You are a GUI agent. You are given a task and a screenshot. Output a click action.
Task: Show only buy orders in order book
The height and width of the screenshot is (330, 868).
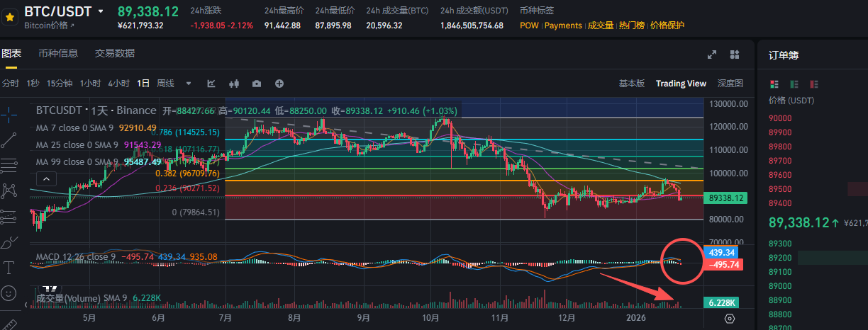pyautogui.click(x=794, y=84)
